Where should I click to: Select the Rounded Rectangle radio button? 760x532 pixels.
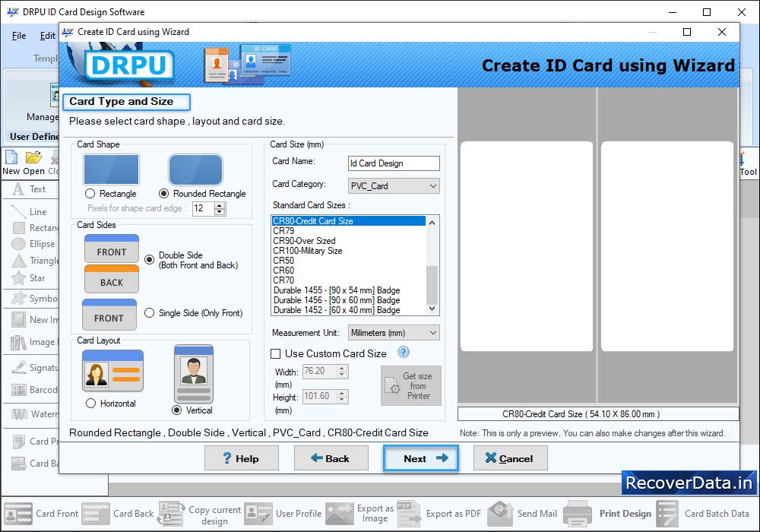pyautogui.click(x=164, y=194)
